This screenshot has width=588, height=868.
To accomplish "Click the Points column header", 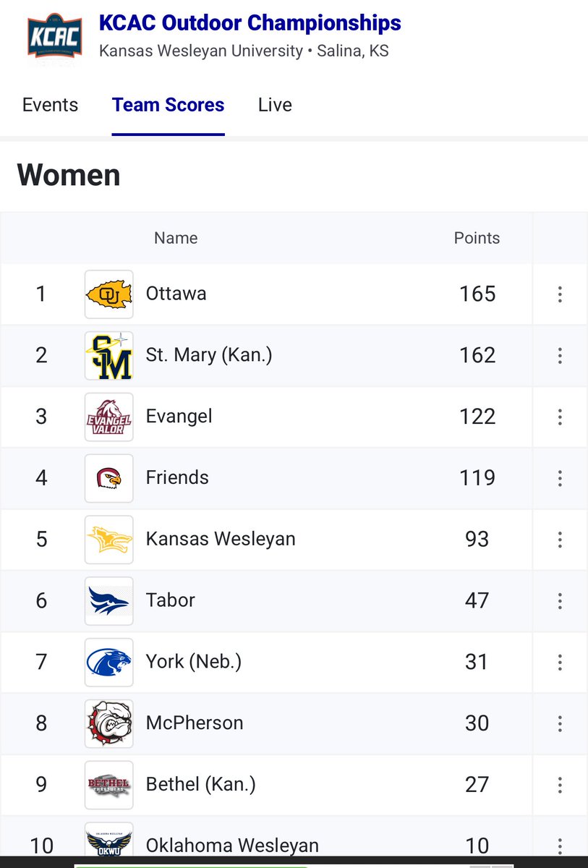I will click(x=477, y=238).
